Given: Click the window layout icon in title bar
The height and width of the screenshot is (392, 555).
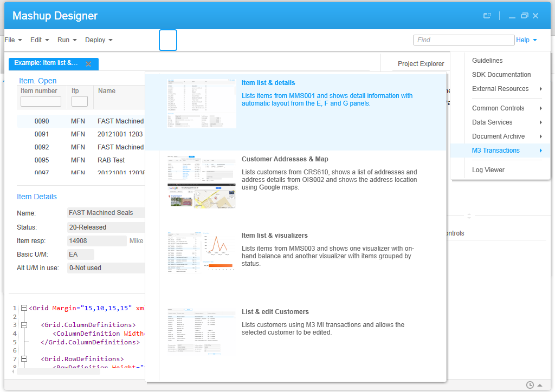Looking at the screenshot, I should point(487,16).
